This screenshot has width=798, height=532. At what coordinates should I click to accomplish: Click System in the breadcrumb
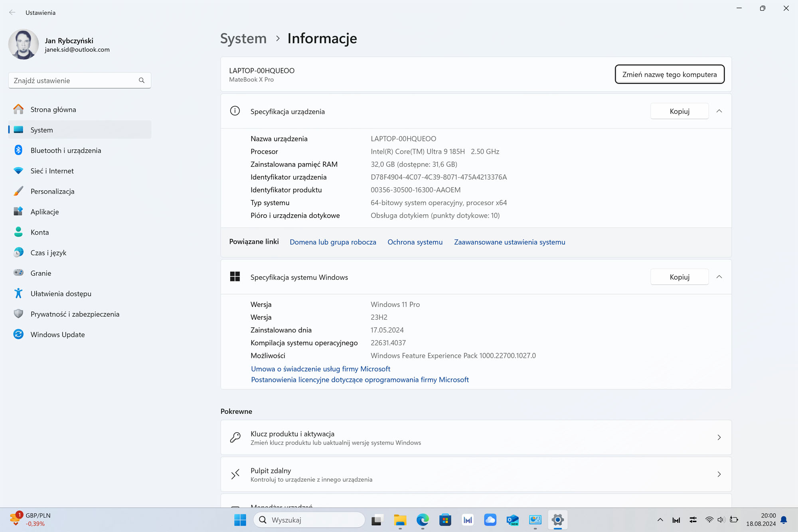(243, 38)
